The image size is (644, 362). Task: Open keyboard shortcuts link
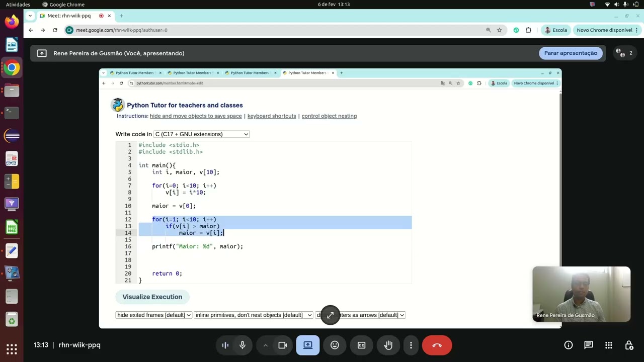[x=272, y=116]
